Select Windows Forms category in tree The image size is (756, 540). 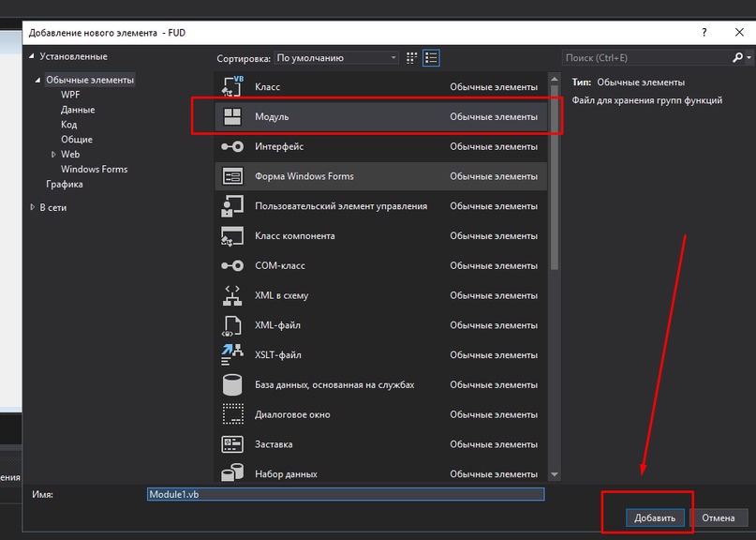pos(94,170)
